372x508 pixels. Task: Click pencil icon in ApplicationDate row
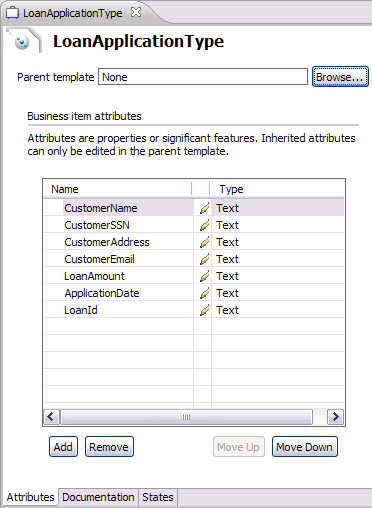click(x=204, y=293)
